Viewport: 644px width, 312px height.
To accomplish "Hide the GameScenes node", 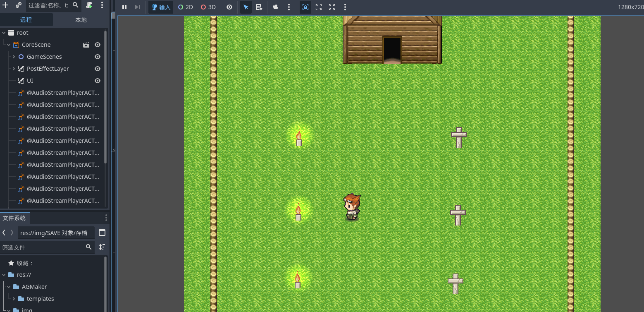I will pyautogui.click(x=98, y=57).
